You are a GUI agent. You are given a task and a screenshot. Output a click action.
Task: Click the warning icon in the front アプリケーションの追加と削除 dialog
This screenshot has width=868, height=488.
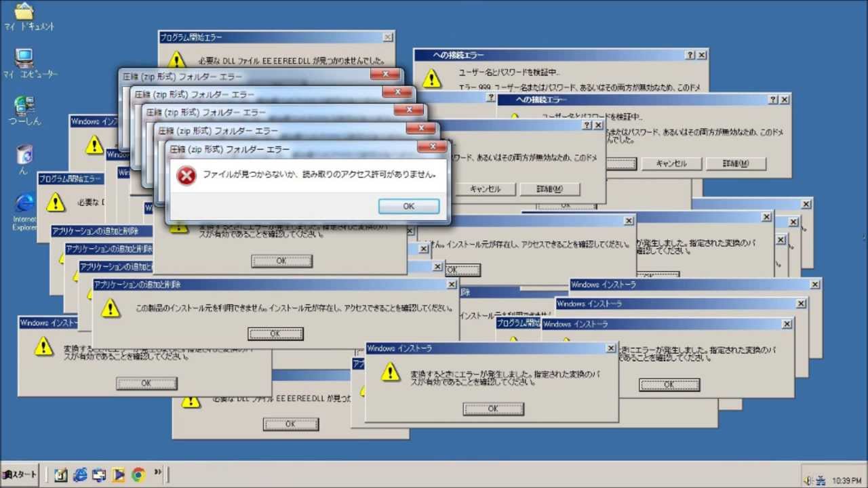click(110, 308)
